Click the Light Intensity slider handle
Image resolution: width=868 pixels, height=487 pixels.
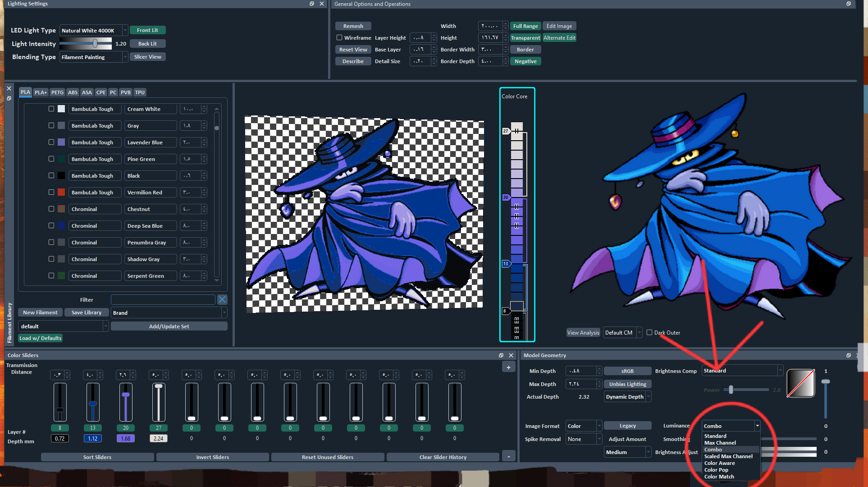tap(95, 44)
